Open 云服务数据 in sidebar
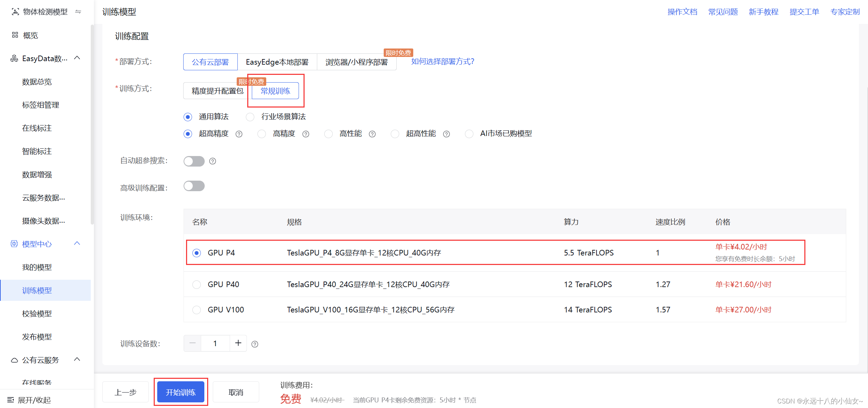Screen dimensions: 868x408 [x=44, y=197]
